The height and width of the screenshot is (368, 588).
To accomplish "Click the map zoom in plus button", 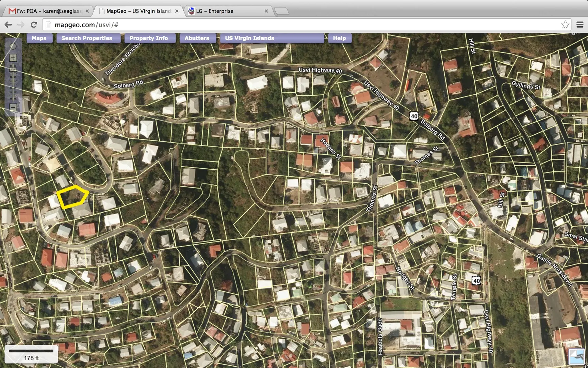I will click(x=13, y=58).
